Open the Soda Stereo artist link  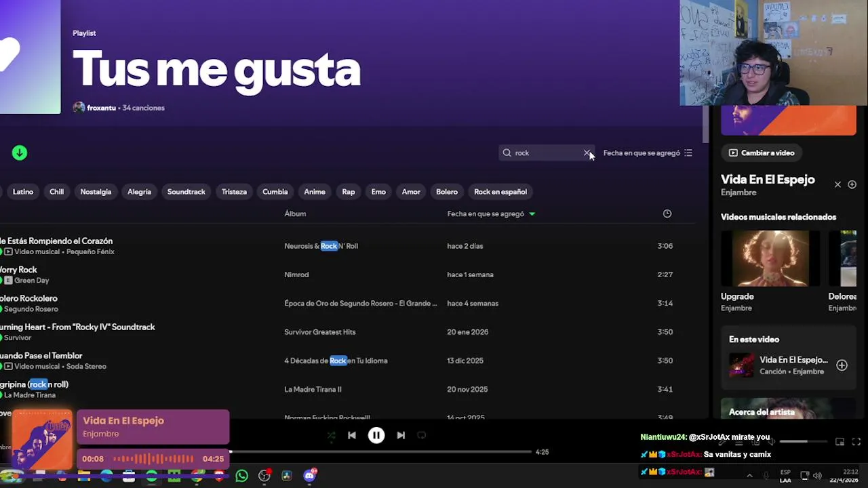[86, 366]
